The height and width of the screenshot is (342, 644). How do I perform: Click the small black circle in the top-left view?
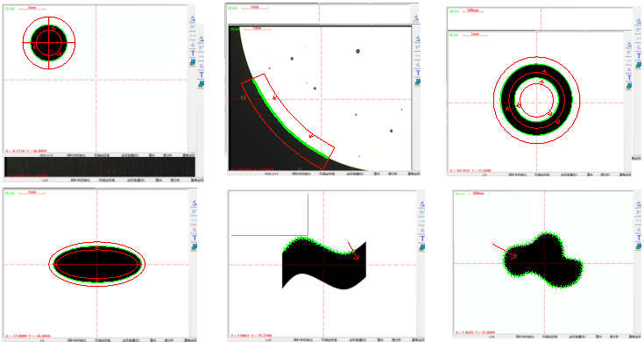coord(49,42)
